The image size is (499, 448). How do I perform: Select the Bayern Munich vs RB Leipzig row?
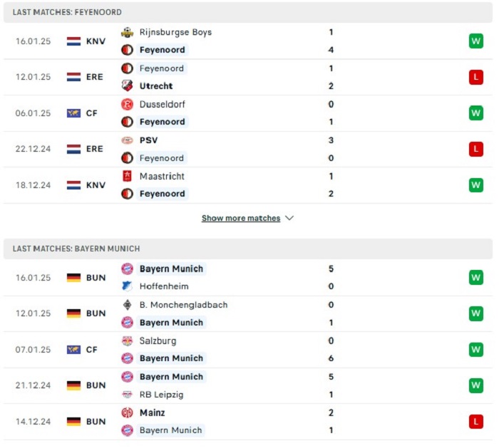pos(248,386)
